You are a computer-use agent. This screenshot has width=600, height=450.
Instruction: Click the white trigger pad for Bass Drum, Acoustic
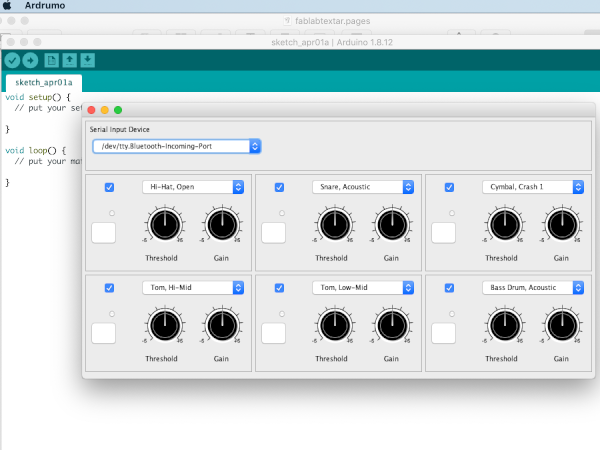443,333
